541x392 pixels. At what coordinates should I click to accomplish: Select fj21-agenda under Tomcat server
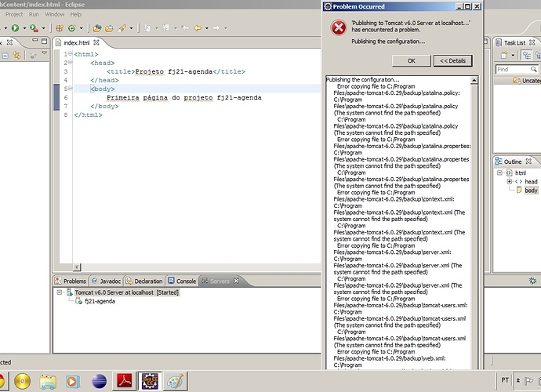coord(100,301)
